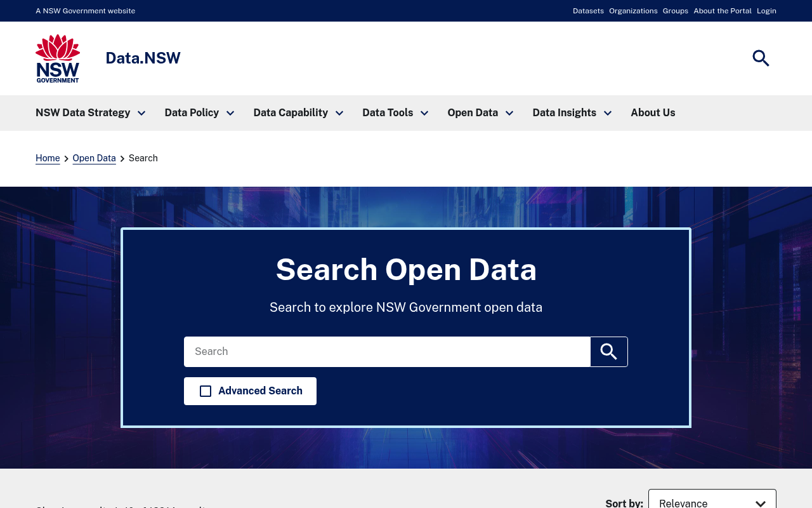Viewport: 812px width, 508px height.
Task: Click 'A NSW Government website' text
Action: tap(86, 11)
